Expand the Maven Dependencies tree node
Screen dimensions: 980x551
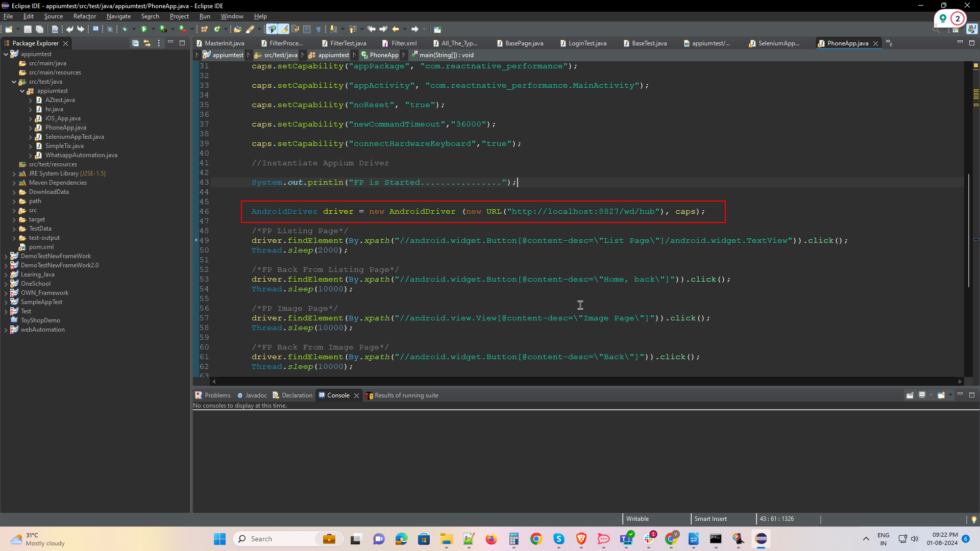(x=14, y=183)
